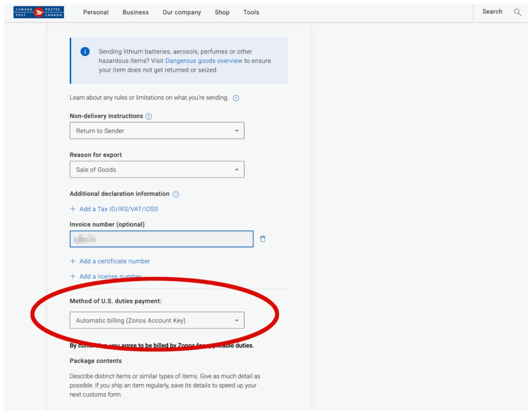
Task: Follow the Dangerous goods overview link
Action: click(204, 61)
